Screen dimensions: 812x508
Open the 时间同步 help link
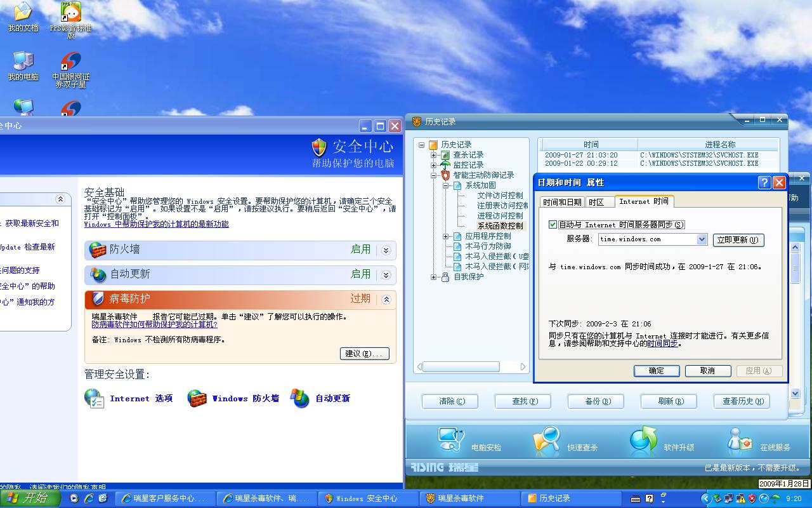(662, 344)
